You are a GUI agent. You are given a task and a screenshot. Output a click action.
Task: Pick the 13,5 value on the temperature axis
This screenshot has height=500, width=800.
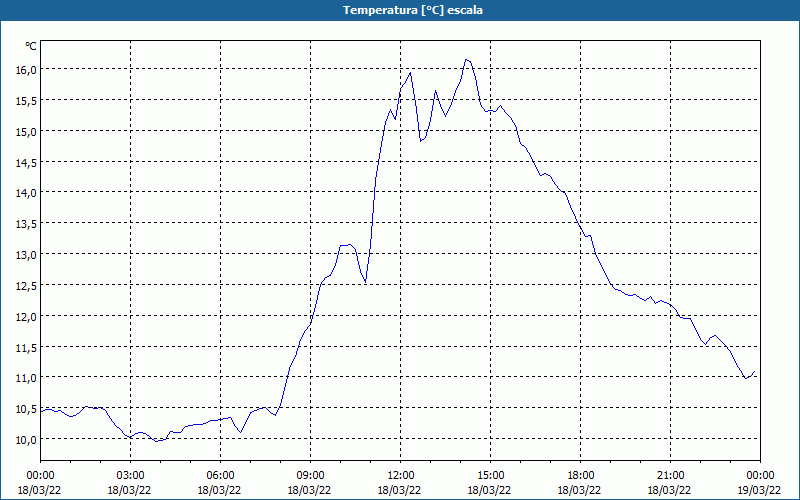point(26,224)
